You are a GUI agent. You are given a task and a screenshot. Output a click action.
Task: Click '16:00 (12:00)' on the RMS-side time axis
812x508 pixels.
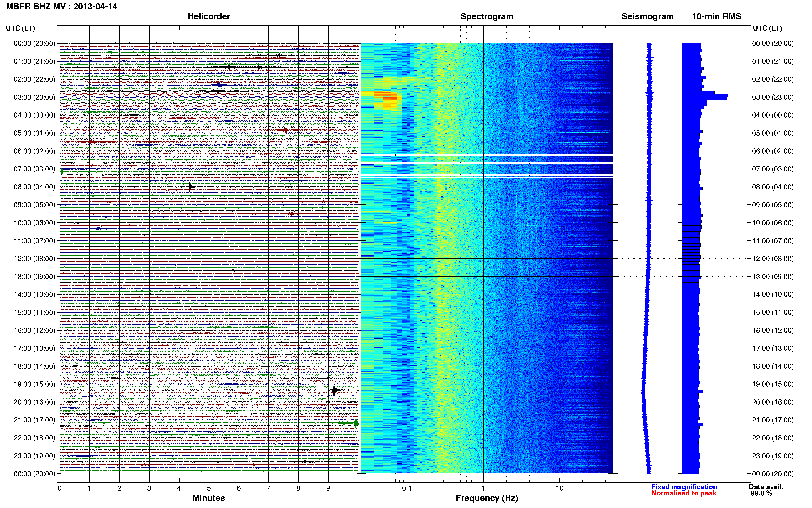click(x=773, y=331)
